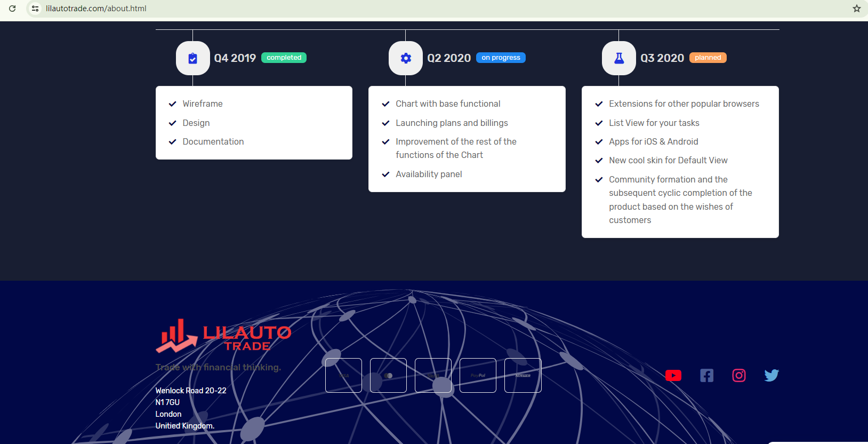Click checkmark next to Improvement of the rest
This screenshot has width=868, height=444.
coord(385,142)
